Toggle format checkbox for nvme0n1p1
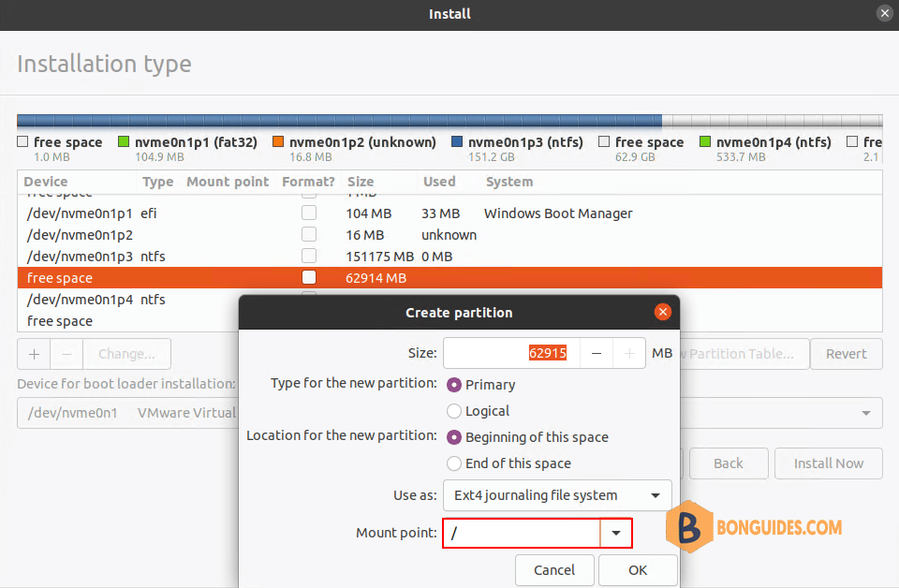This screenshot has height=588, width=899. click(309, 213)
